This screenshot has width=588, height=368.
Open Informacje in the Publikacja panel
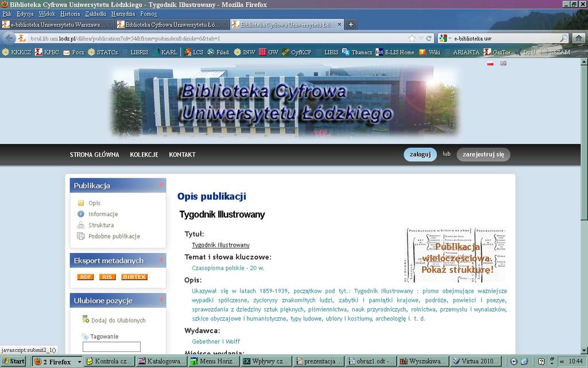pyautogui.click(x=103, y=214)
